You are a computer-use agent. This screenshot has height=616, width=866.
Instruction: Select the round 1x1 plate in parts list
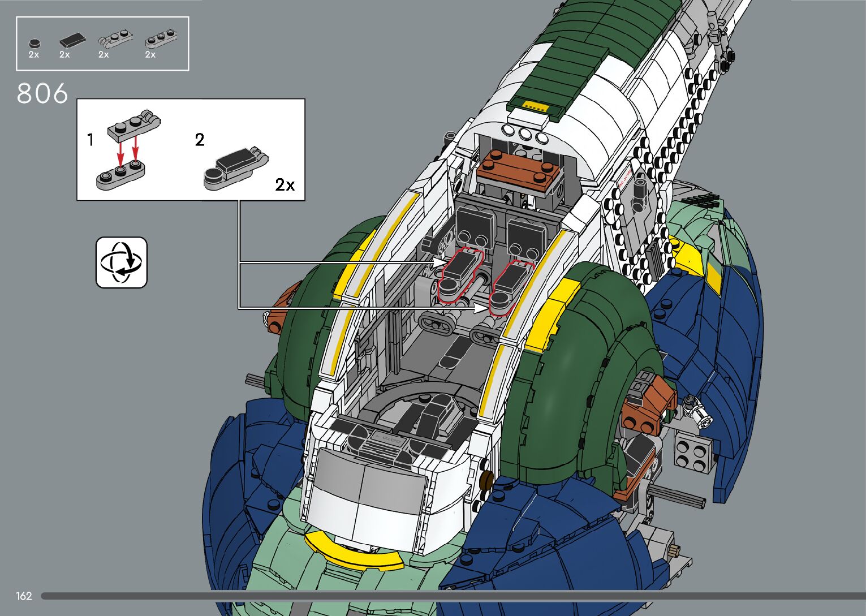pos(34,43)
